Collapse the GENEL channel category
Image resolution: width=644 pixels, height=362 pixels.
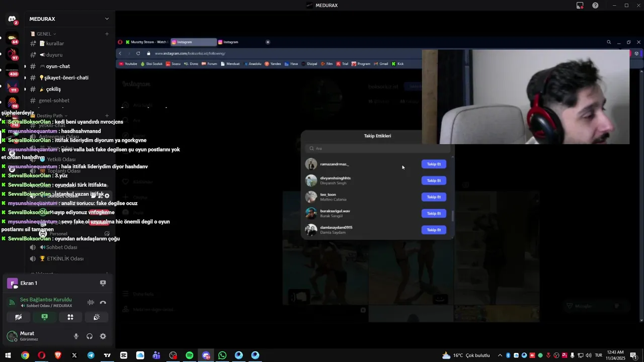click(43, 34)
